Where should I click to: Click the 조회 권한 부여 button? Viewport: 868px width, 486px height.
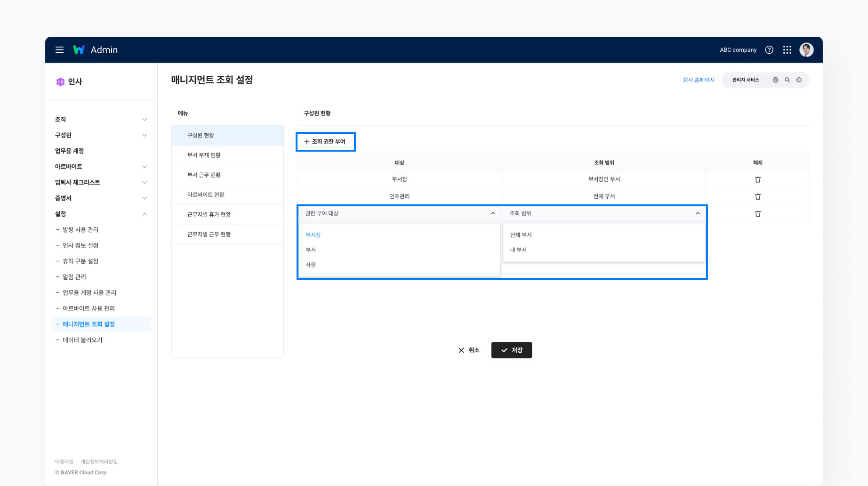click(325, 142)
